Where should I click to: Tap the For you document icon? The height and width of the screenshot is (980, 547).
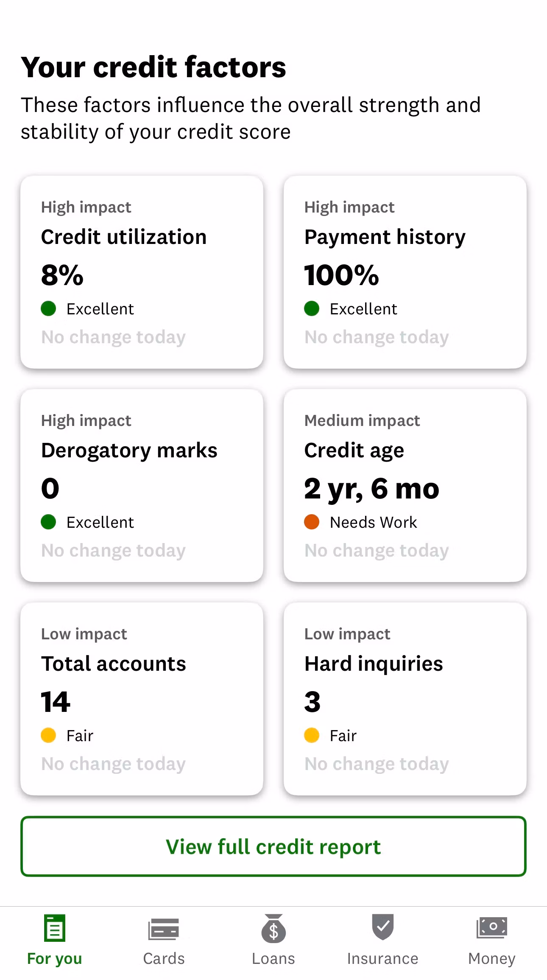(x=55, y=928)
